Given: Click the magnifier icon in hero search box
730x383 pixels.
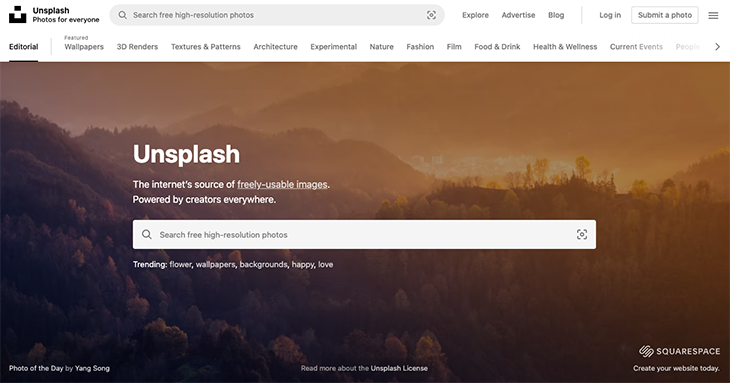Looking at the screenshot, I should pyautogui.click(x=147, y=235).
